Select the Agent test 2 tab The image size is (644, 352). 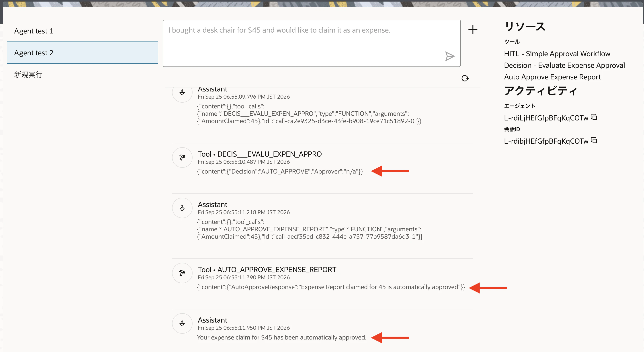point(82,53)
